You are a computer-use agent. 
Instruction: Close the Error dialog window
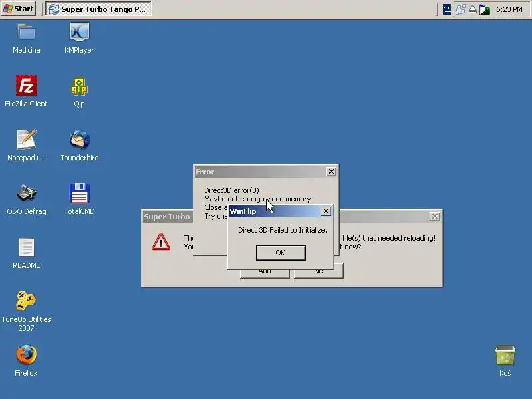(x=331, y=172)
